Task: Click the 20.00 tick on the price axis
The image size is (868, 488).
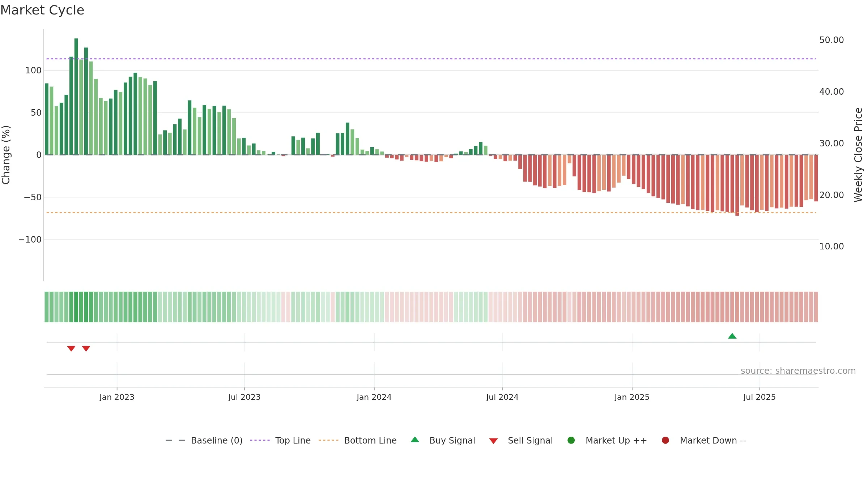Action: pos(831,195)
